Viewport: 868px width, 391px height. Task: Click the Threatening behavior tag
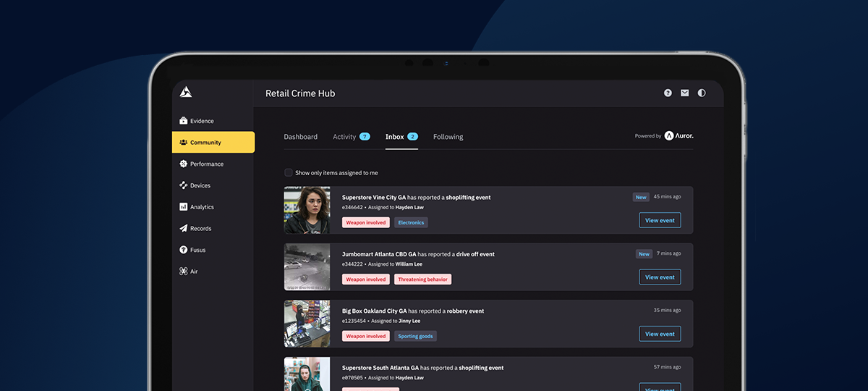(423, 279)
